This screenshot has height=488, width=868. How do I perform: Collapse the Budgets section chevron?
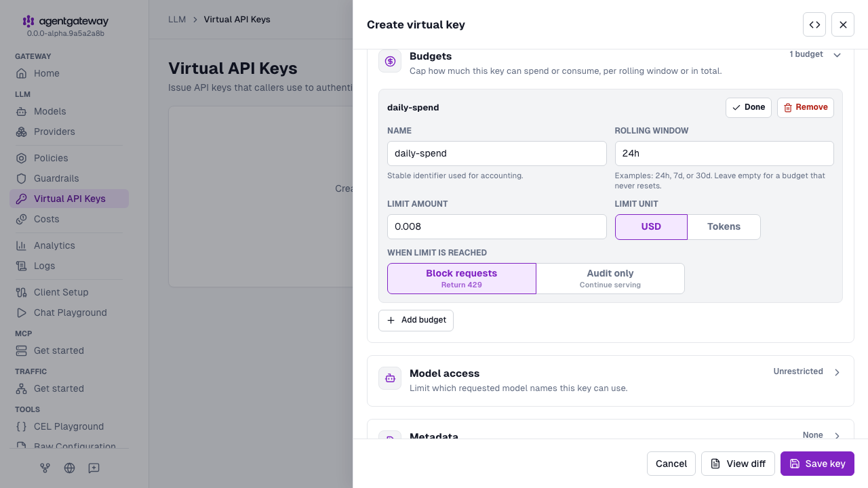point(837,55)
